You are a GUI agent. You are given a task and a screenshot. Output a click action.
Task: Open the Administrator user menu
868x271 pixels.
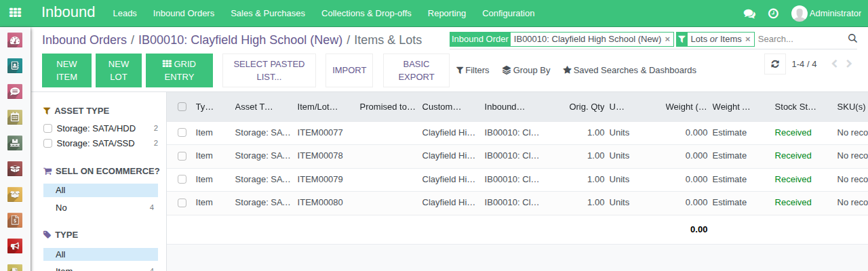coord(826,14)
